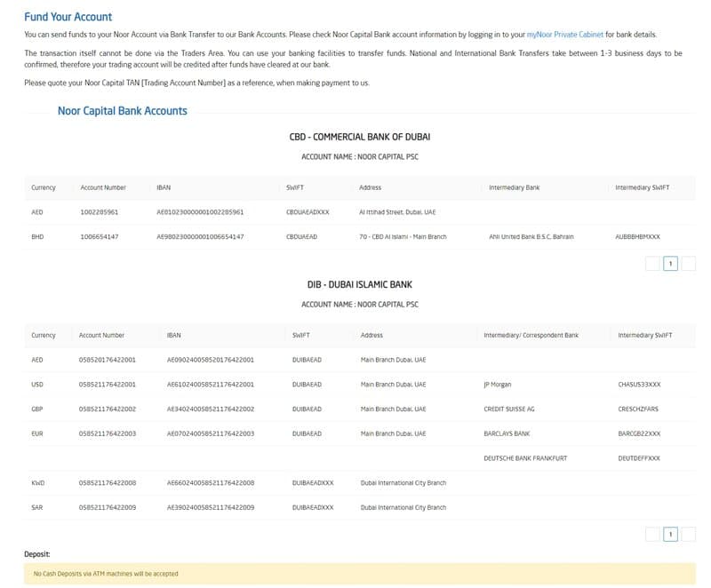Click the Noor Capital Bank Accounts heading
Screen dimensions: 711x588
[123, 111]
